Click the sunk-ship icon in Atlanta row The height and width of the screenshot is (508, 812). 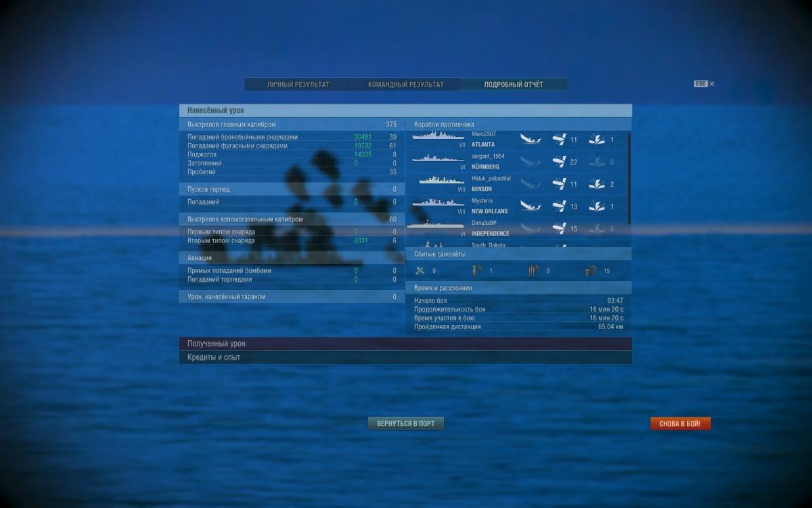click(531, 140)
